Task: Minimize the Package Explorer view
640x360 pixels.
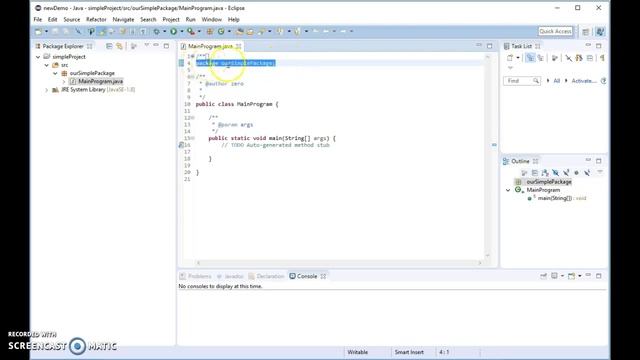Action: point(156,46)
